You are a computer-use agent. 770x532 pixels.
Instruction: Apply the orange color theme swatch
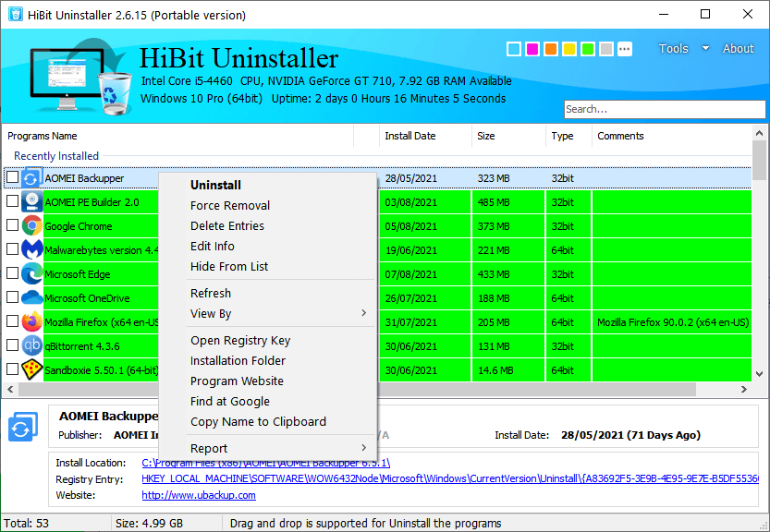point(551,49)
